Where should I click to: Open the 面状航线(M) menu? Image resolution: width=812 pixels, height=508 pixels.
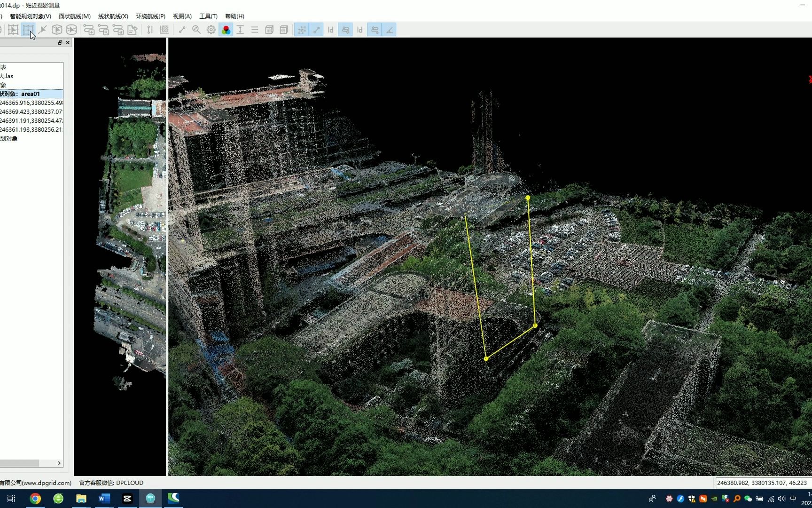point(75,16)
